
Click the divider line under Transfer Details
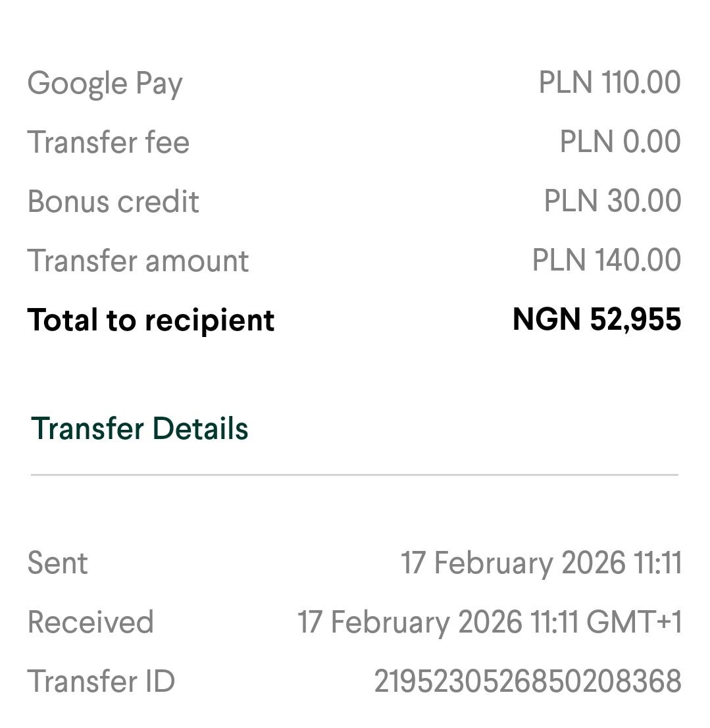(x=354, y=475)
